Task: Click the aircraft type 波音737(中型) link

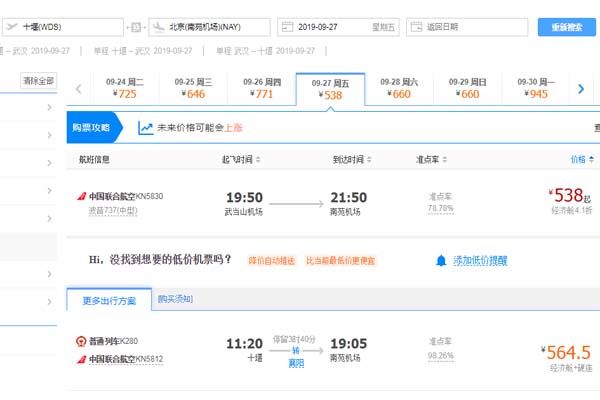Action: (x=113, y=211)
